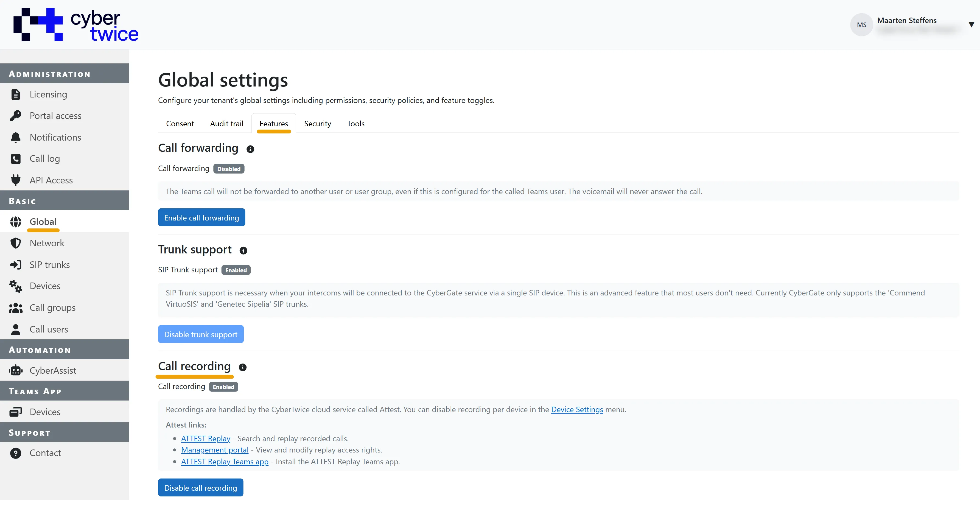This screenshot has height=514, width=980.
Task: Open the ATTEST Replay link
Action: [205, 439]
